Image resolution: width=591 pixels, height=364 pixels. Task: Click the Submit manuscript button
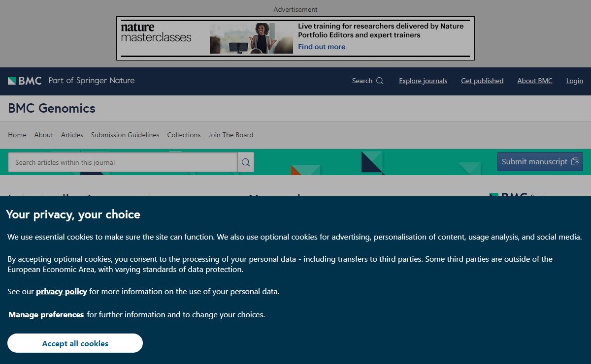[x=540, y=161]
